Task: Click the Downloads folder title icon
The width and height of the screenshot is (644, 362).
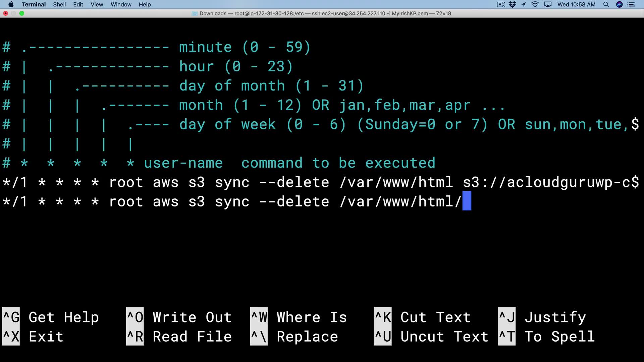Action: [x=195, y=13]
